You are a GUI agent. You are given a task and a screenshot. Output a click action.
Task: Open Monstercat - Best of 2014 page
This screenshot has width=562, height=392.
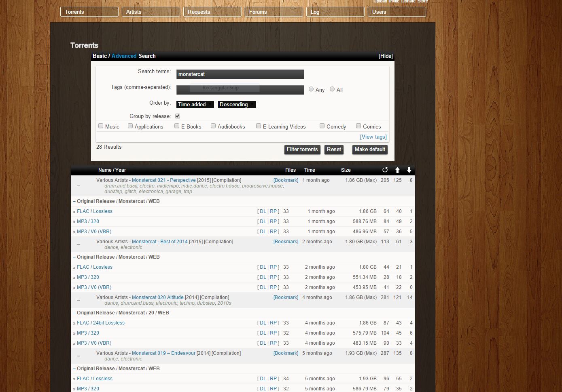pos(160,242)
